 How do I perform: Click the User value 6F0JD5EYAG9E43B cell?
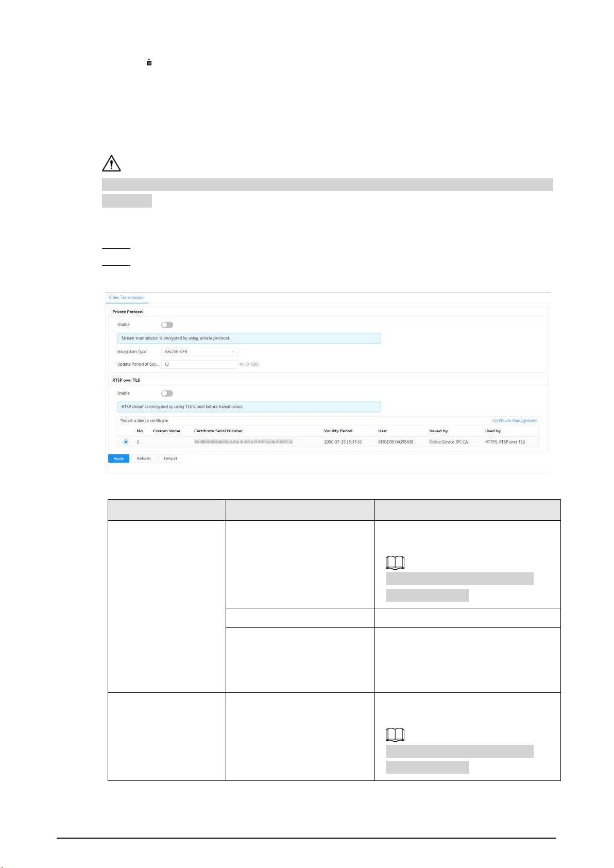pos(396,442)
